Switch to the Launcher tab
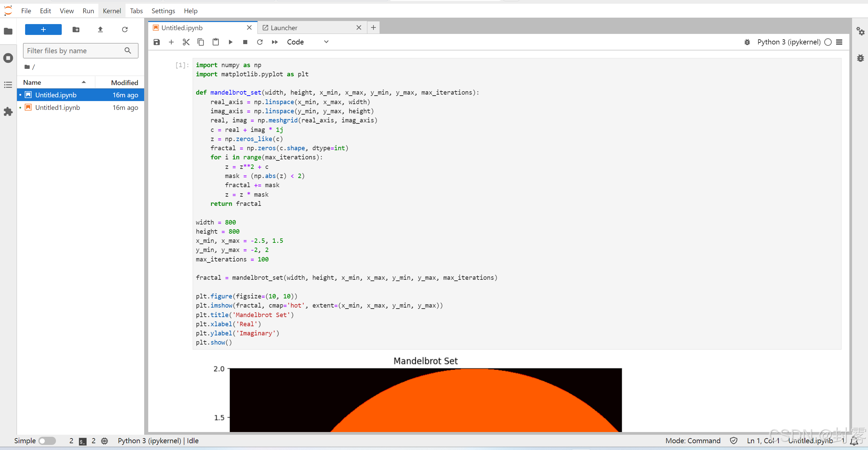The width and height of the screenshot is (868, 450). 284,28
